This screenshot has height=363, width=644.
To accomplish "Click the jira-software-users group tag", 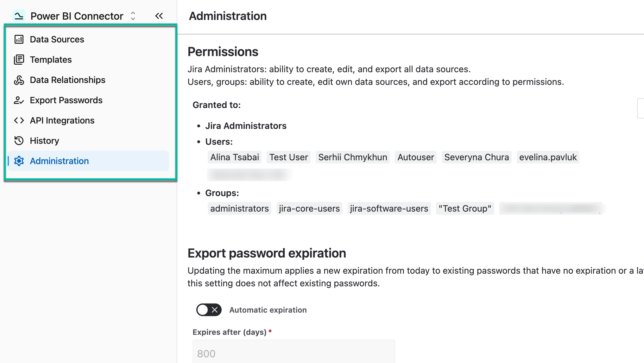I will point(389,208).
